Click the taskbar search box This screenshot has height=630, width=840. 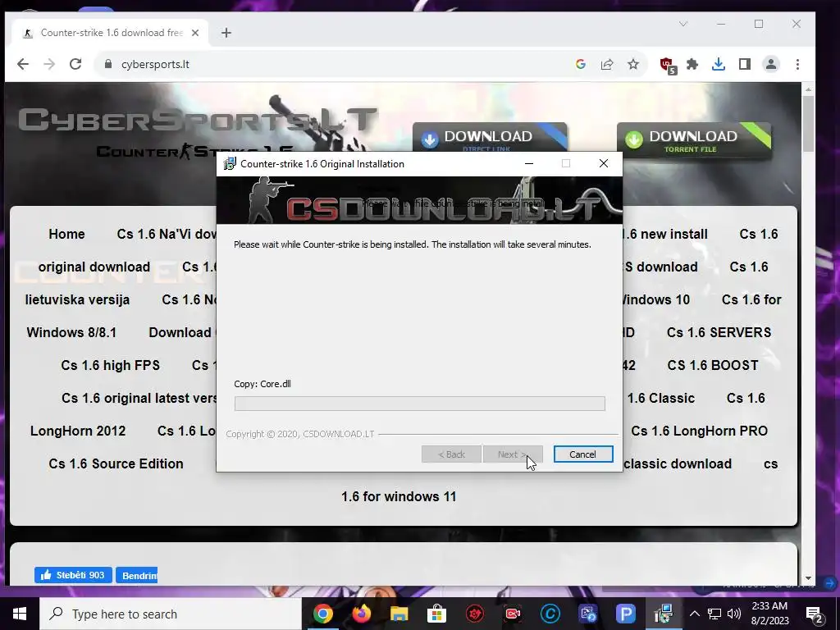tap(171, 614)
